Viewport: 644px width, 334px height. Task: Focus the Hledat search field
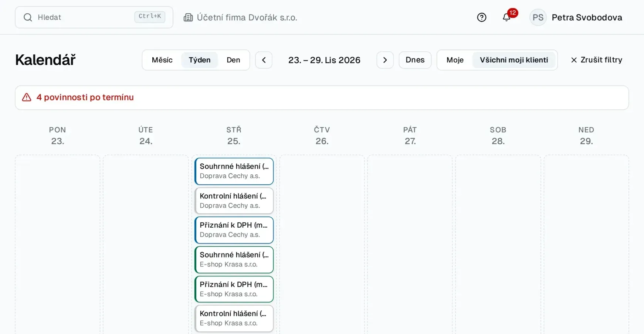pos(94,17)
